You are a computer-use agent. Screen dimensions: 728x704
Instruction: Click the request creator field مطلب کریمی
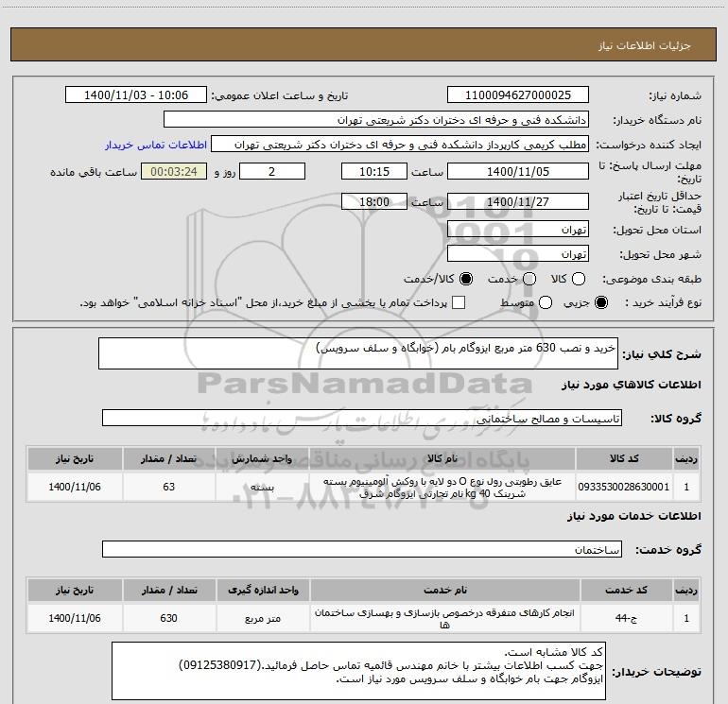[400, 145]
